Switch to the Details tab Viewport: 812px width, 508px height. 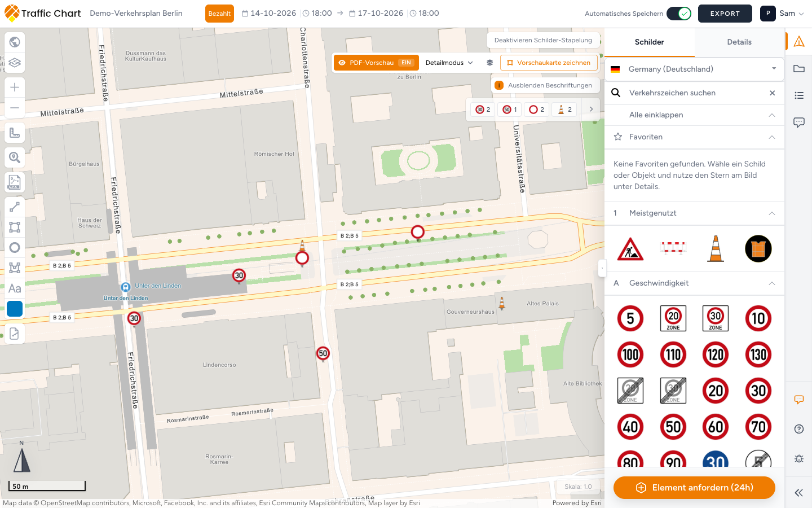click(739, 42)
